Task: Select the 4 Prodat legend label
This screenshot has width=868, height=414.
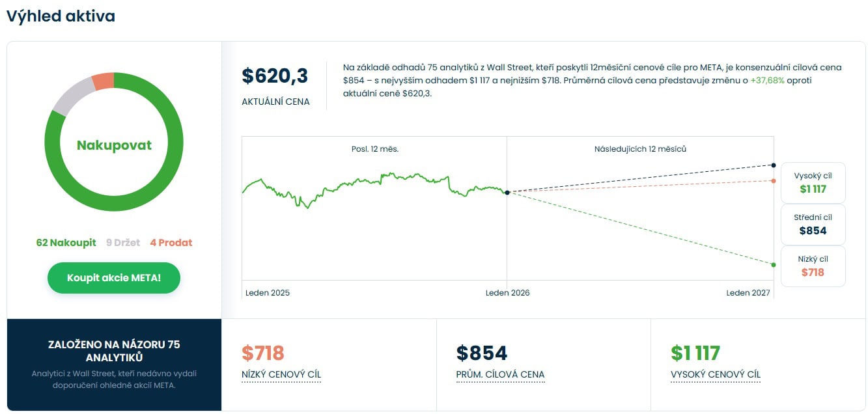Action: [171, 243]
